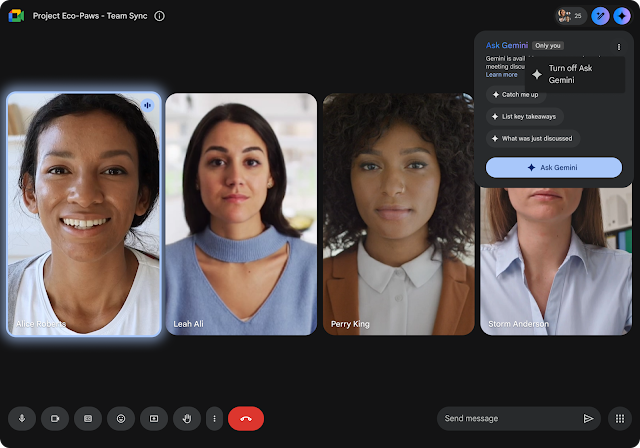Turn off the camera
This screenshot has height=448, width=640.
pos(56,418)
